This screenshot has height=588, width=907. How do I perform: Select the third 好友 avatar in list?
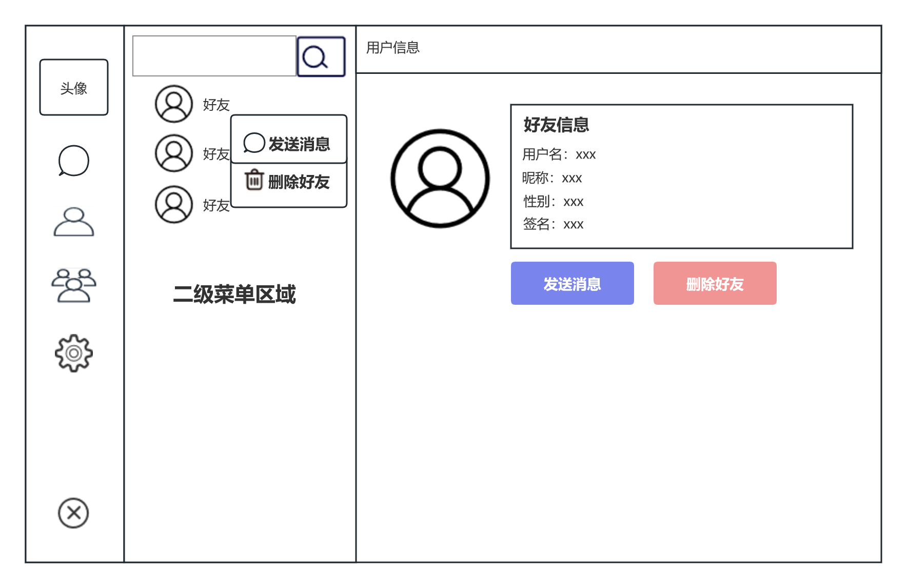tap(174, 204)
